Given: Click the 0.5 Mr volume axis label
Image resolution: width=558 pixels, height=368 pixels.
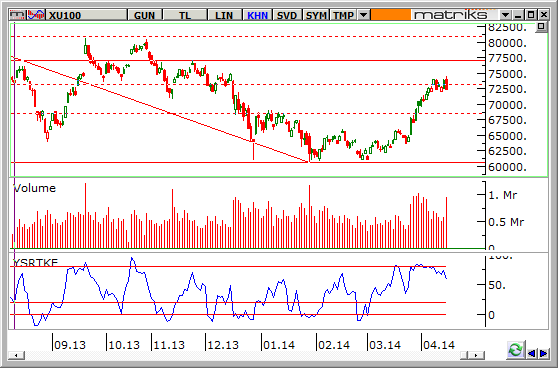Looking at the screenshot, I should 506,222.
